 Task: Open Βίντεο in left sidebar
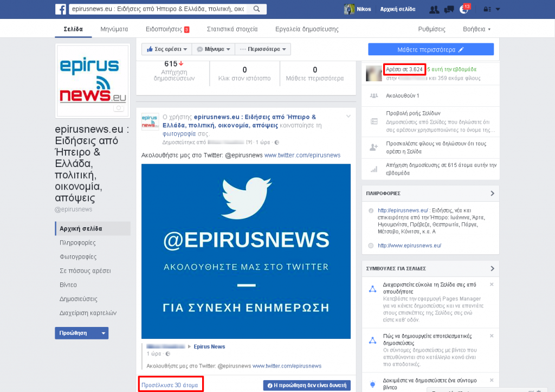click(x=68, y=285)
